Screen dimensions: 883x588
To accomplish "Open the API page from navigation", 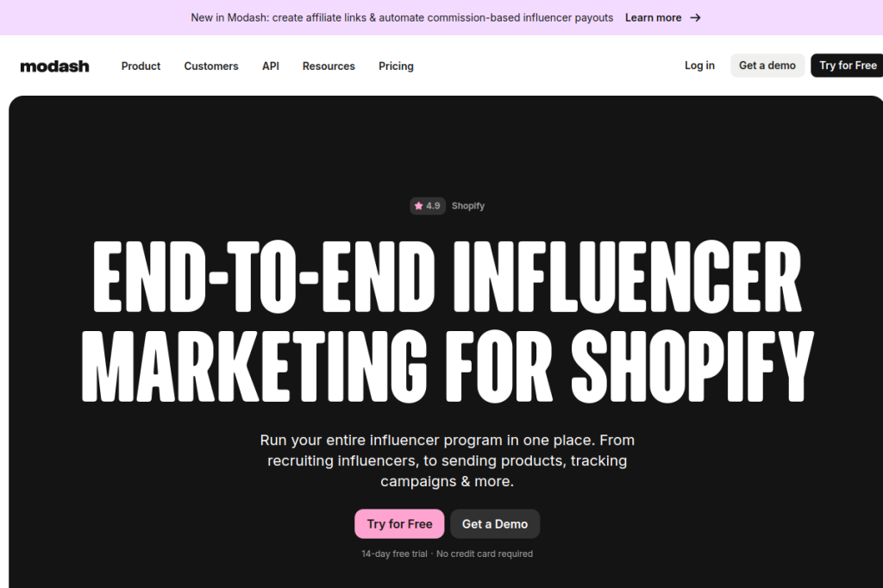I will point(270,66).
